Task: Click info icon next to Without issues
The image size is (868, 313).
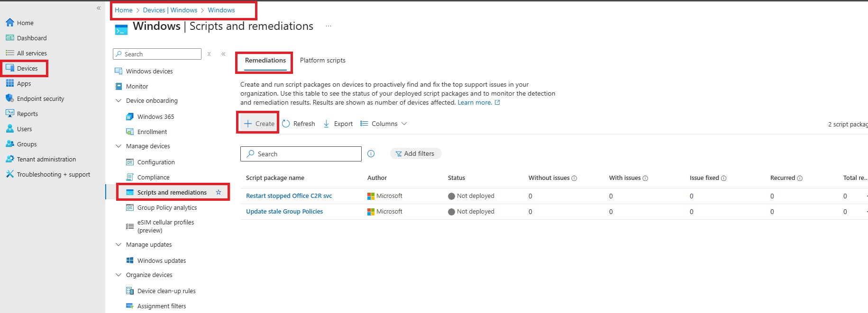Action: point(574,178)
